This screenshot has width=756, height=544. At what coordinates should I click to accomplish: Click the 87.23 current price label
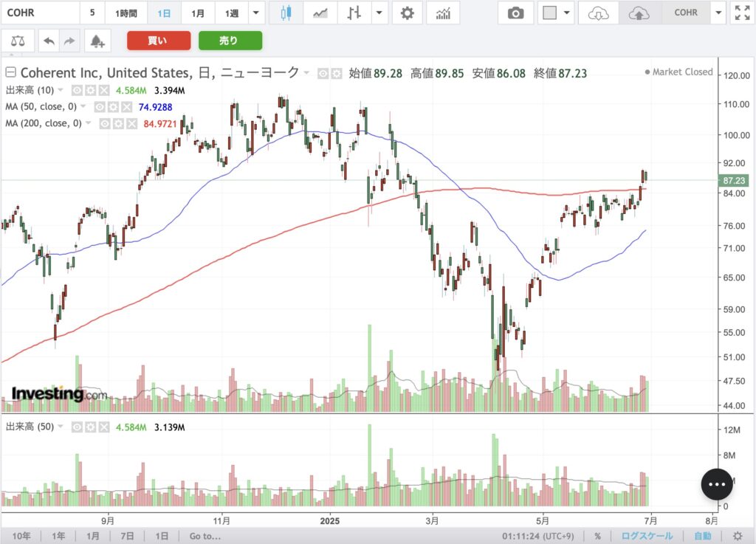tap(733, 180)
